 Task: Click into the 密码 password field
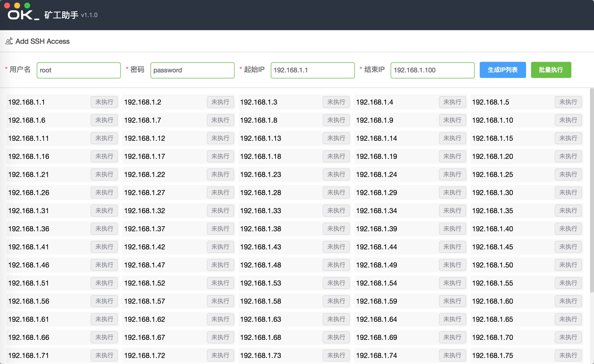coord(192,70)
